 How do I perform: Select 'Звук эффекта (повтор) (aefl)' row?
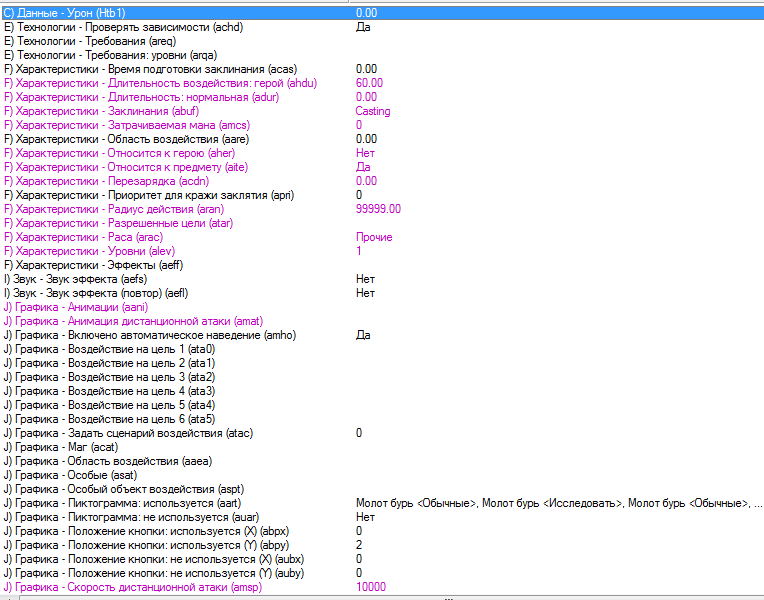(382, 293)
